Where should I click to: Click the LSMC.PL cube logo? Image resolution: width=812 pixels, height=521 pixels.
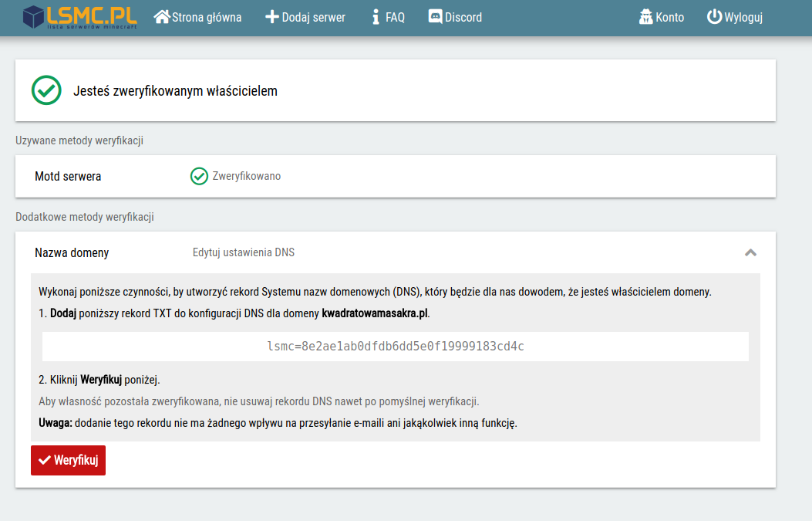click(x=33, y=17)
